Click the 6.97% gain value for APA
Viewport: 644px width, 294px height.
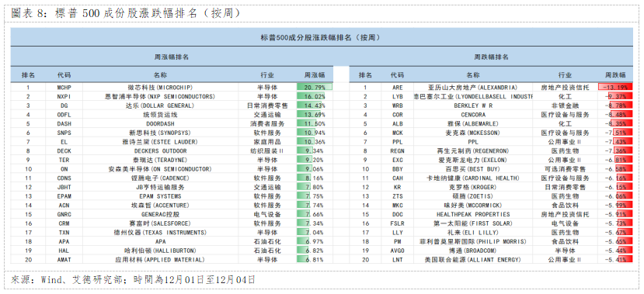click(315, 241)
